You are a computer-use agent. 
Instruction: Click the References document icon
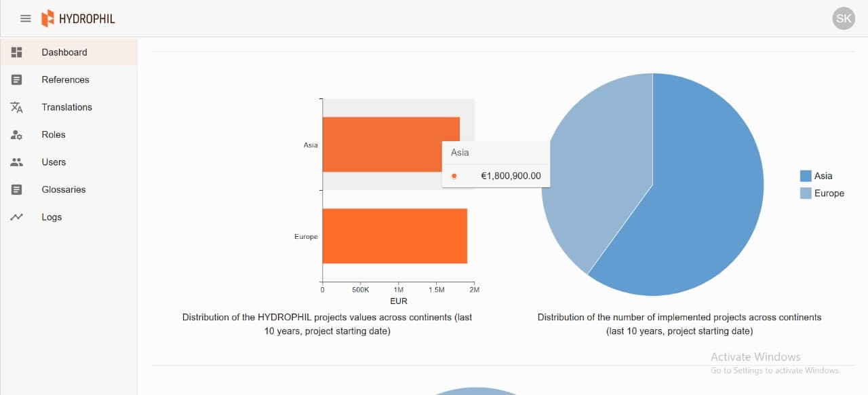[x=17, y=79]
